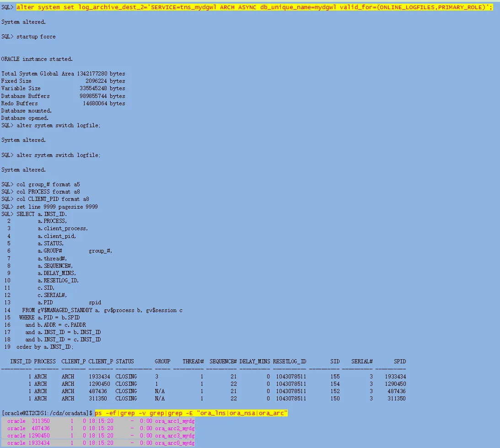Click 'col group_# format a5' command
This screenshot has height=448, width=500.
48,184
